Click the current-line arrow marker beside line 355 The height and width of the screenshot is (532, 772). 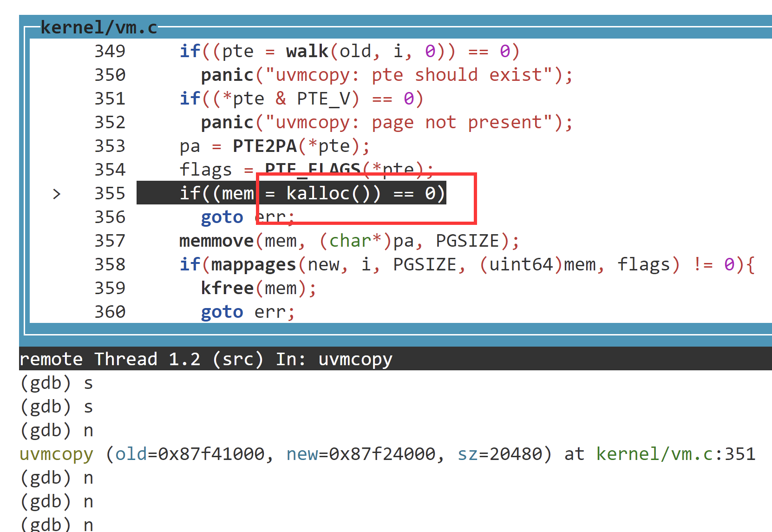pyautogui.click(x=57, y=194)
